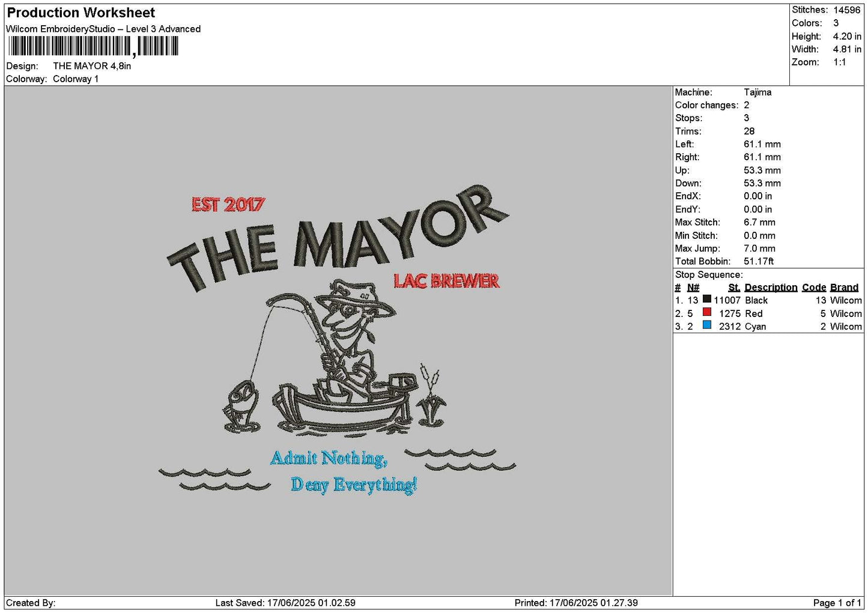Click the 'Description' column header
The image size is (868, 613).
(771, 288)
